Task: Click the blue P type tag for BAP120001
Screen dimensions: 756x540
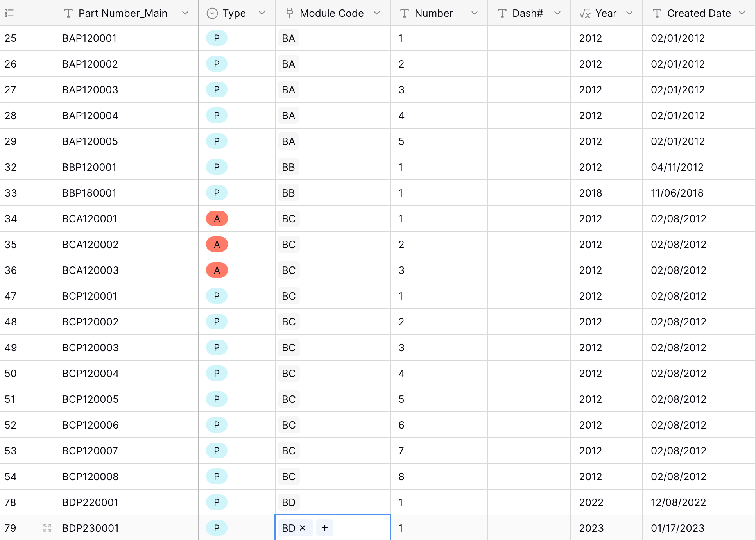Action: (217, 38)
